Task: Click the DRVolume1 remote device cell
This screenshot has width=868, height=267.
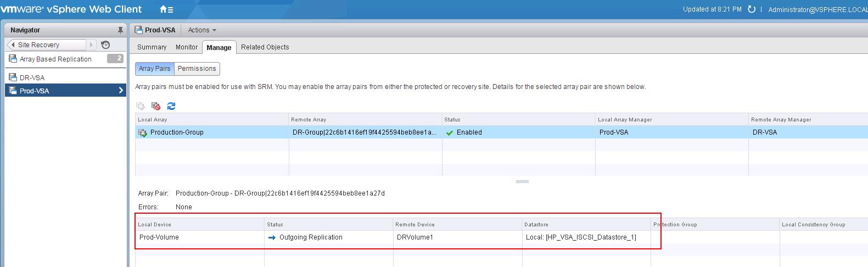Action: point(457,237)
